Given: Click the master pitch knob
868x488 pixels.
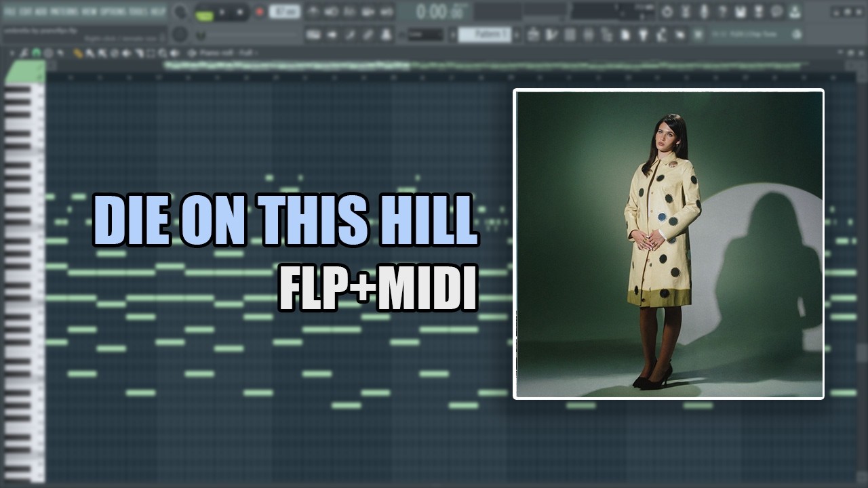Looking at the screenshot, I should click(x=180, y=34).
